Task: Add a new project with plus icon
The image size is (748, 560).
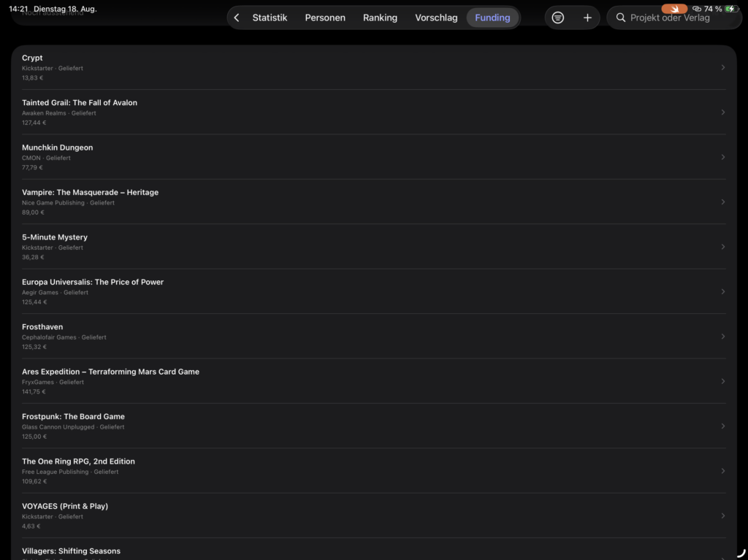Action: point(587,18)
